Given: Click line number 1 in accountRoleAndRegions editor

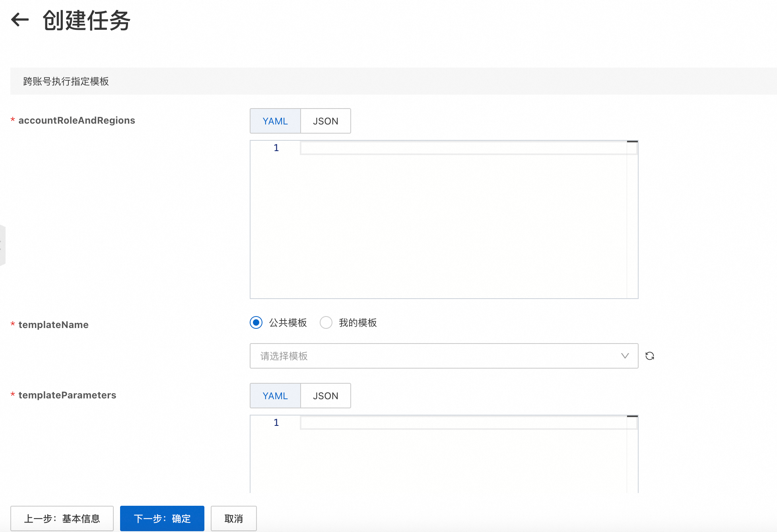Looking at the screenshot, I should (276, 148).
